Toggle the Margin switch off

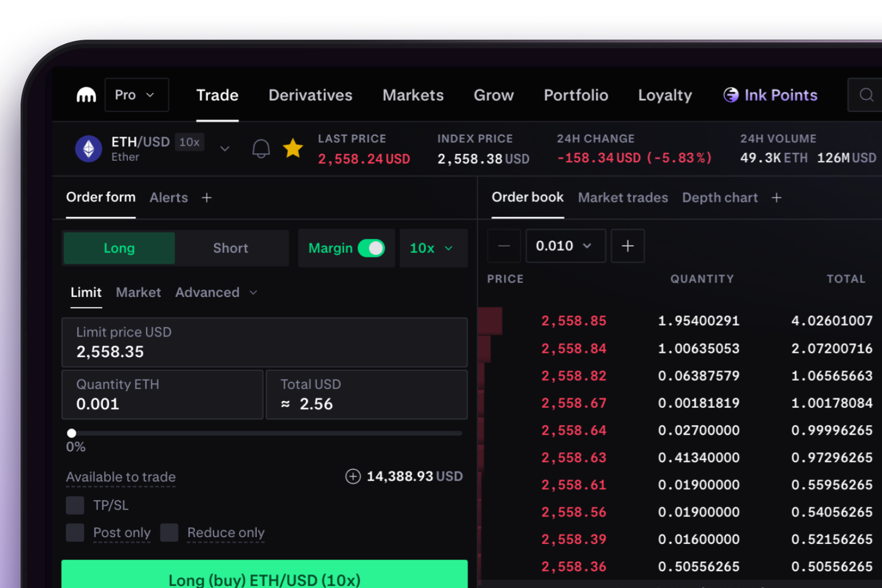coord(371,248)
